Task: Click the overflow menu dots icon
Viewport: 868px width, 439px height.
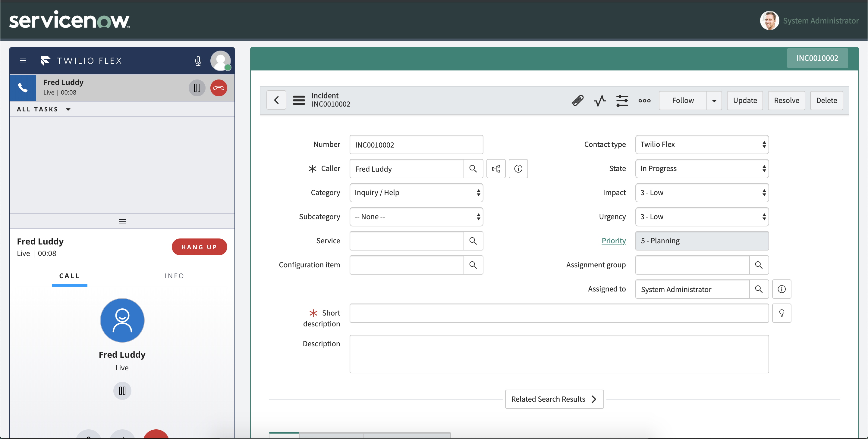Action: click(644, 100)
